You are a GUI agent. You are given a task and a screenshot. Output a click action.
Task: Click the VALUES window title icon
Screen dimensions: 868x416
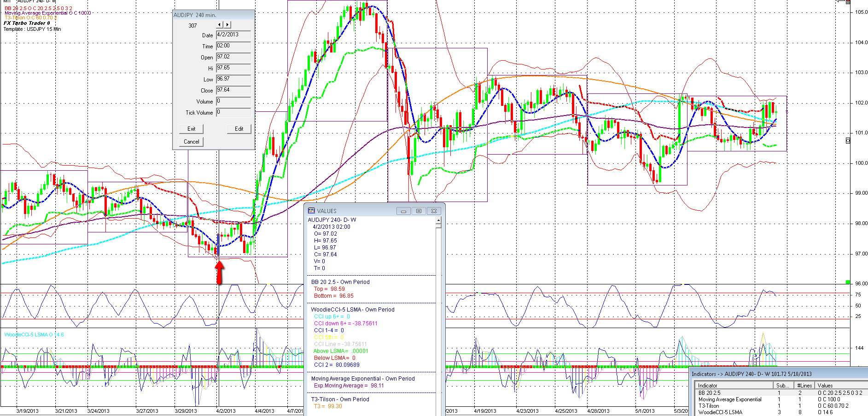click(311, 211)
